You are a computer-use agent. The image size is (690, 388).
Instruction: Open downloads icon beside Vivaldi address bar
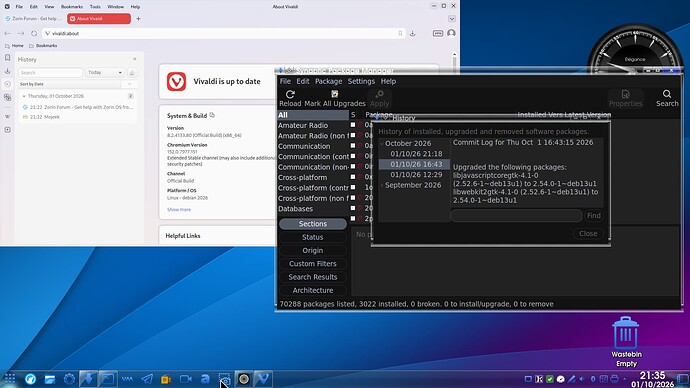(x=412, y=33)
